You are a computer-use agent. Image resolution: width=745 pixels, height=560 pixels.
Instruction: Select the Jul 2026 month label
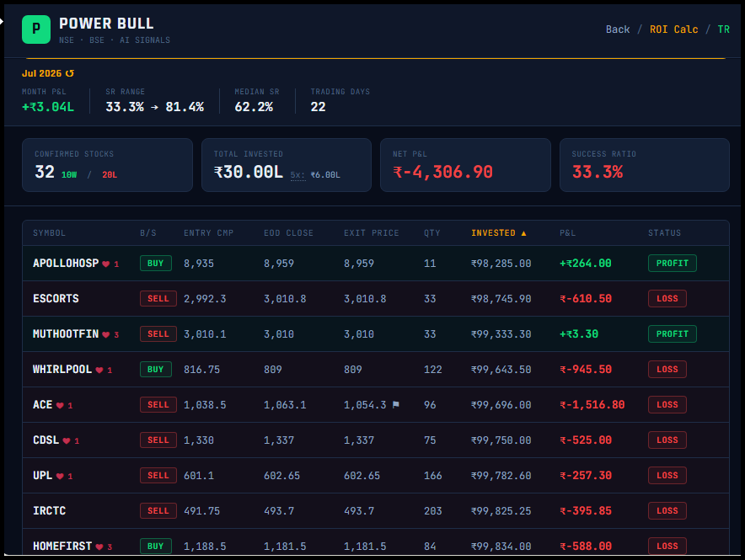[x=42, y=73]
